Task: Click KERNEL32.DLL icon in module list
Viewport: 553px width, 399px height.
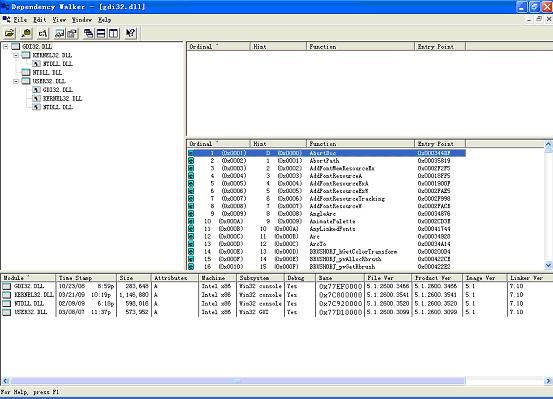Action: pos(7,295)
